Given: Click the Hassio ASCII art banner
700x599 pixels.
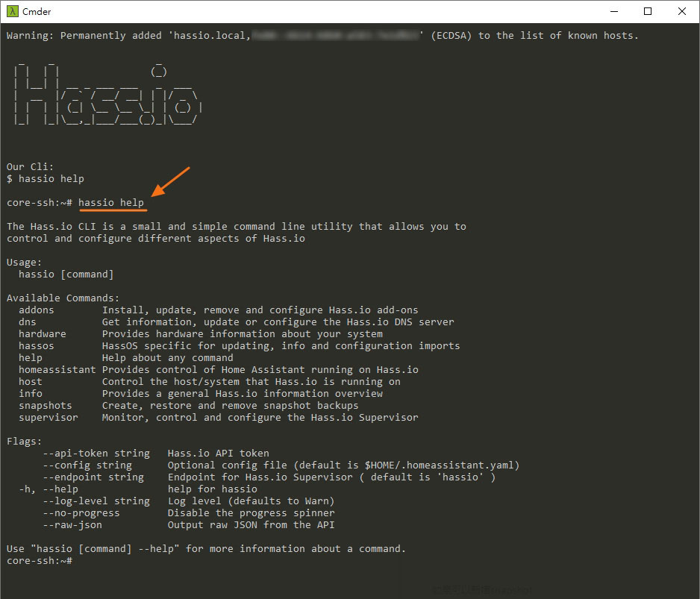Looking at the screenshot, I should coord(107,95).
